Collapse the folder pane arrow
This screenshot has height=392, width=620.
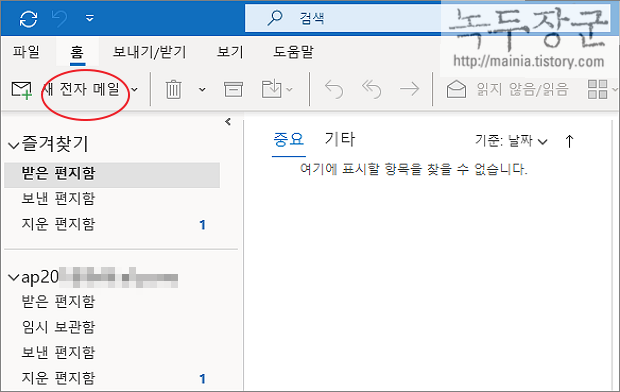[x=228, y=122]
